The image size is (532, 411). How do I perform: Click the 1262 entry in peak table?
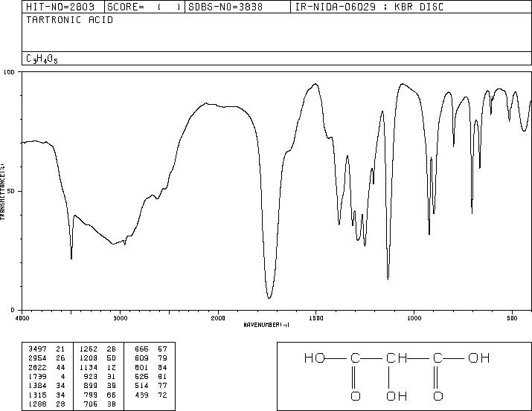click(x=89, y=349)
